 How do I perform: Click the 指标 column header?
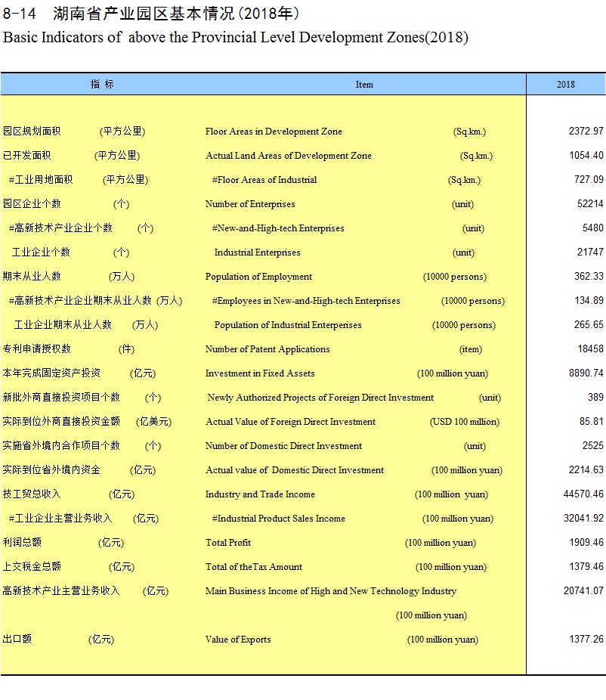click(102, 84)
